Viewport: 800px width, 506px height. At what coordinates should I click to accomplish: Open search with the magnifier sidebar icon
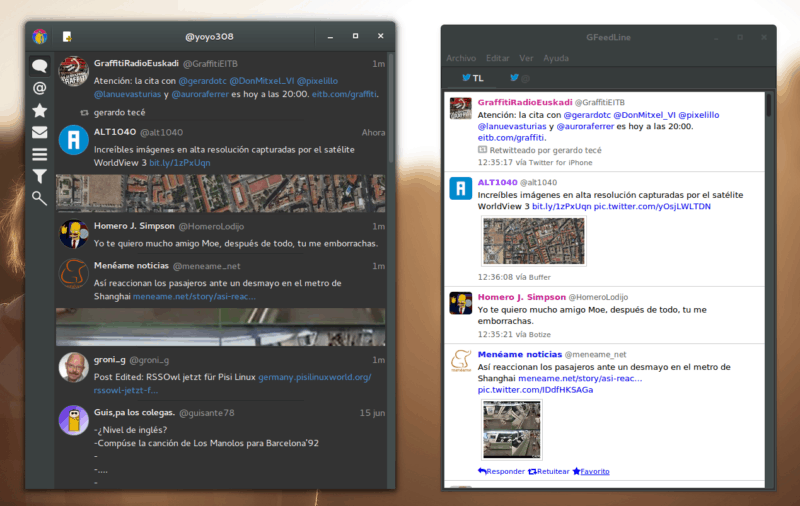point(40,198)
